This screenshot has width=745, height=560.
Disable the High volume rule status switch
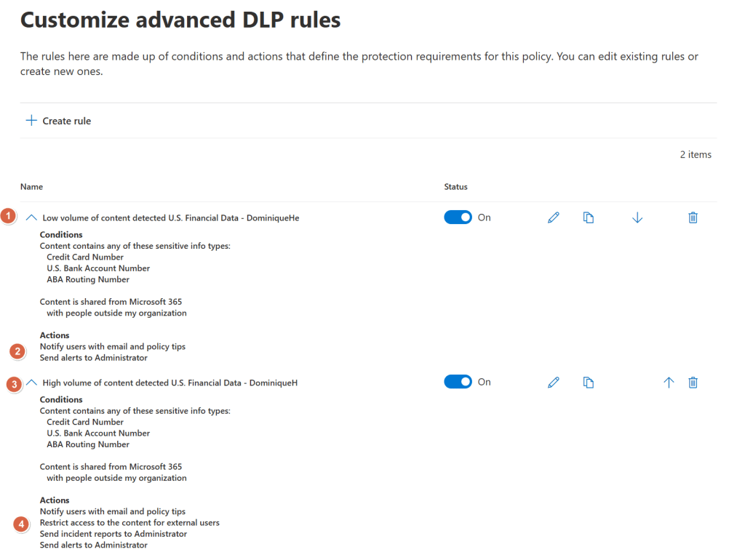[x=458, y=382]
